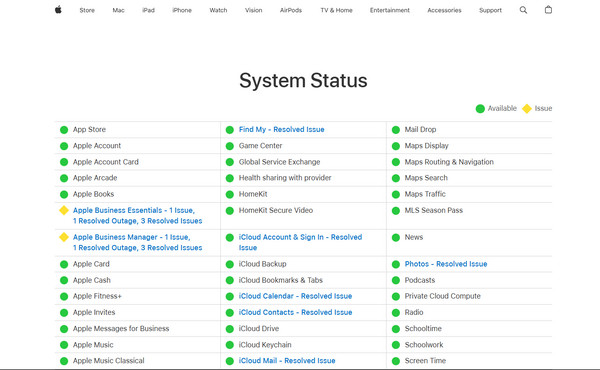This screenshot has height=370, width=600.
Task: Click green dot next to Maps Search
Action: coord(396,178)
